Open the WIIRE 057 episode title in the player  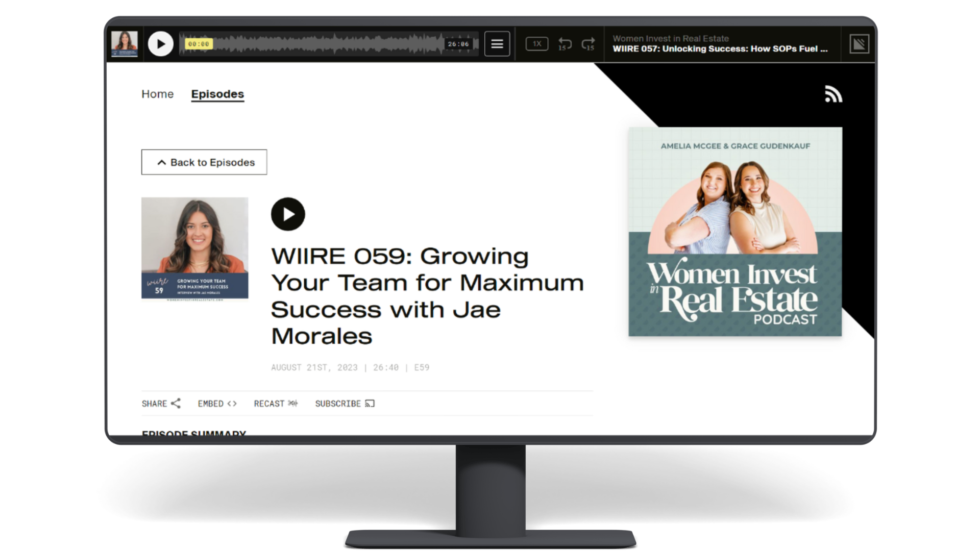coord(719,50)
